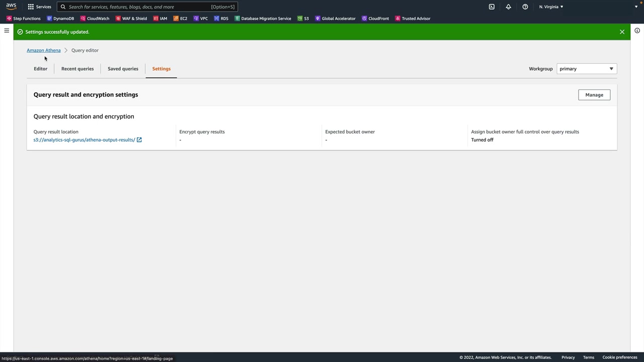
Task: Open the Services grid menu
Action: 39,7
